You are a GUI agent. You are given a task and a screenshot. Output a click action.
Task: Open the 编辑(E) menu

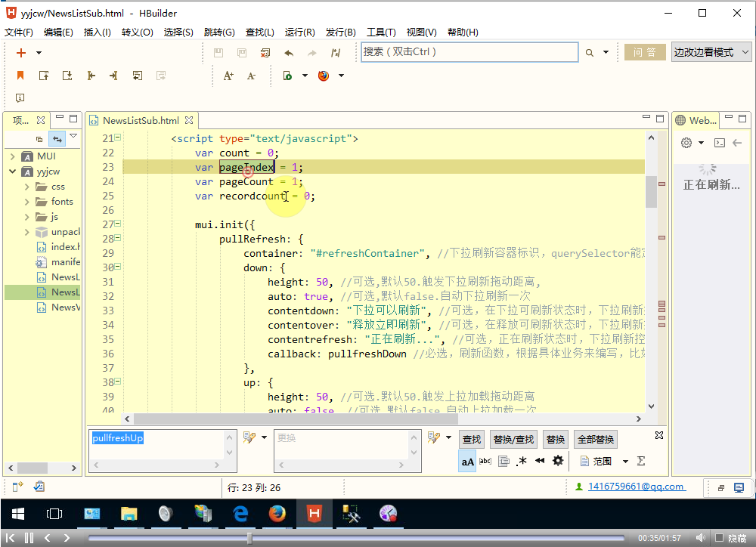click(58, 32)
